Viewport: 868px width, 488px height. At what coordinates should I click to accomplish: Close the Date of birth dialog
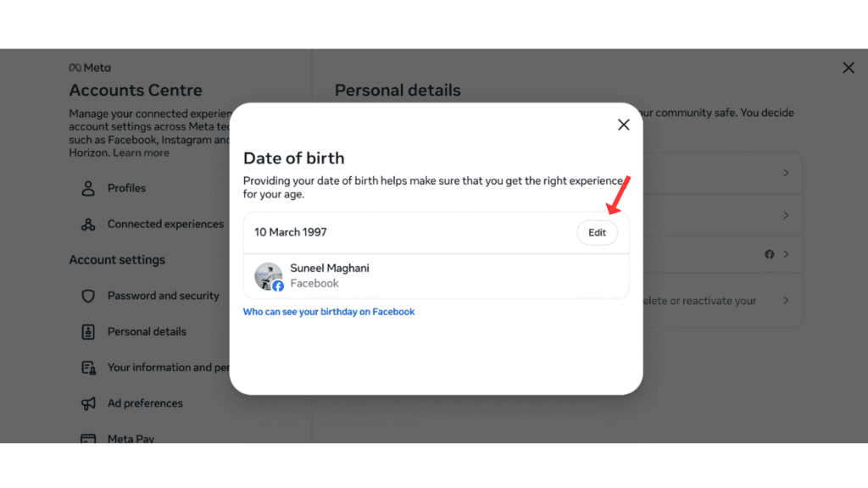point(623,124)
